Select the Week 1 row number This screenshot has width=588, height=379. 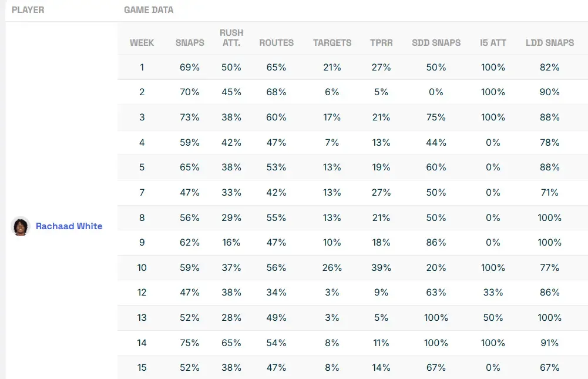(142, 68)
